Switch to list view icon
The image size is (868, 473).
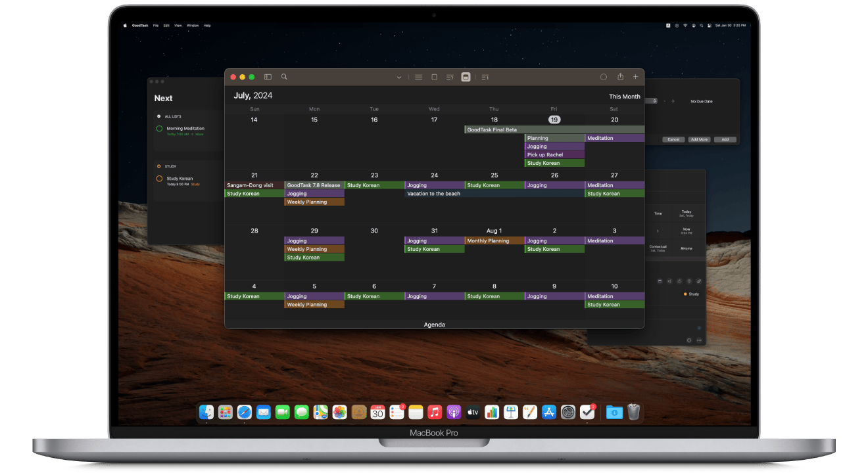pos(418,77)
